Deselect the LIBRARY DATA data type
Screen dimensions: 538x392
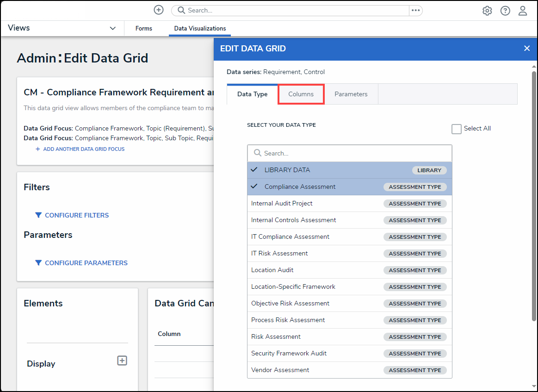287,170
